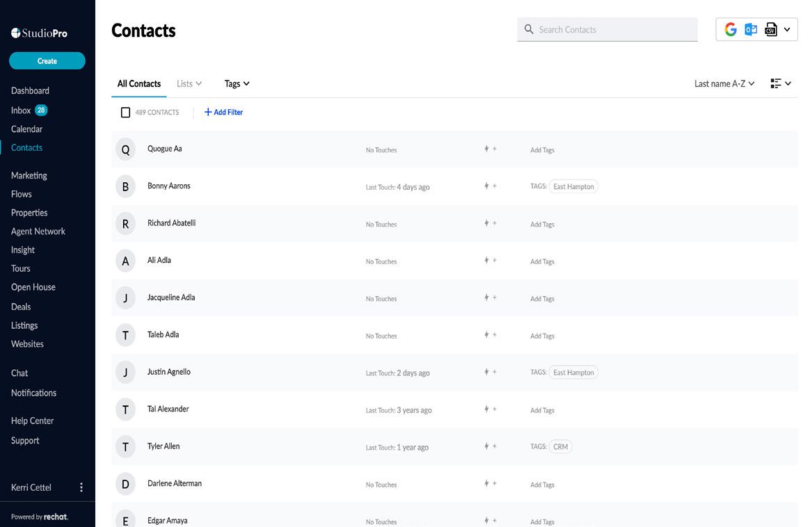The height and width of the screenshot is (527, 812).
Task: Open Help Center
Action: (x=32, y=421)
